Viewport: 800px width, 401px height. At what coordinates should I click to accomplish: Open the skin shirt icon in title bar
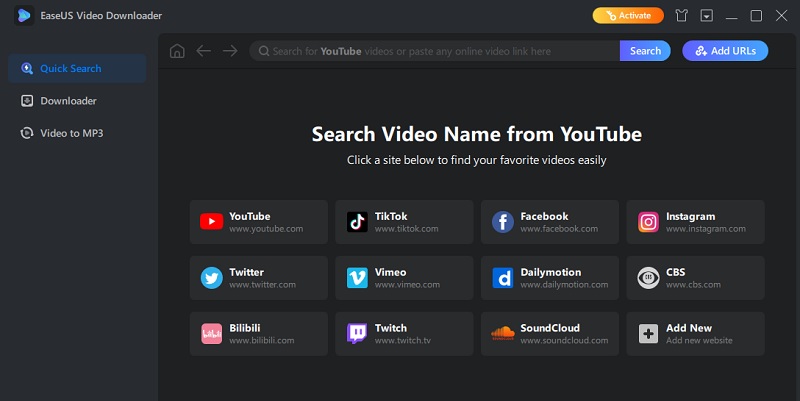(681, 16)
